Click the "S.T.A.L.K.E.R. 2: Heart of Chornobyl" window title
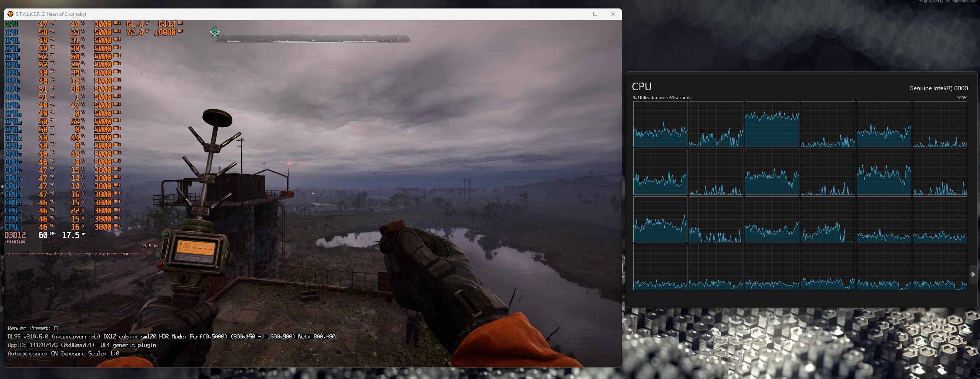Viewport: 980px width, 379px height. (51, 14)
